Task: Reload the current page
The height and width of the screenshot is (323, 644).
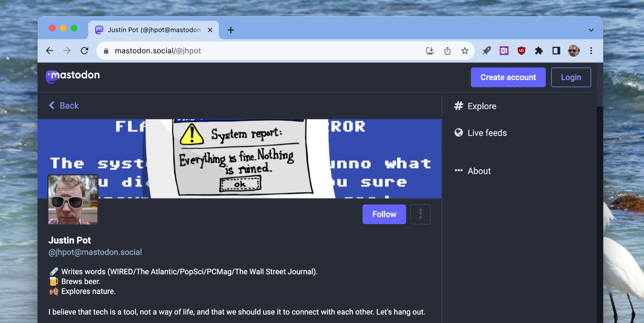Action: point(84,51)
